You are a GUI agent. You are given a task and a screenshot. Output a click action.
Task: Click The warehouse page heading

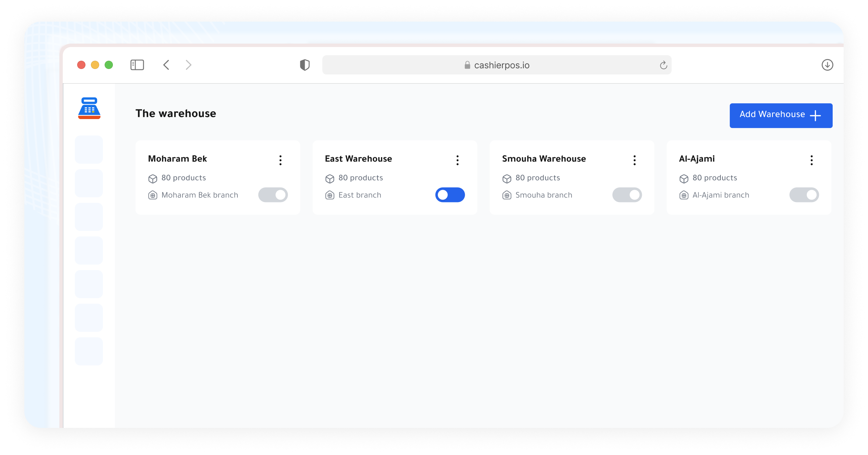click(x=176, y=114)
